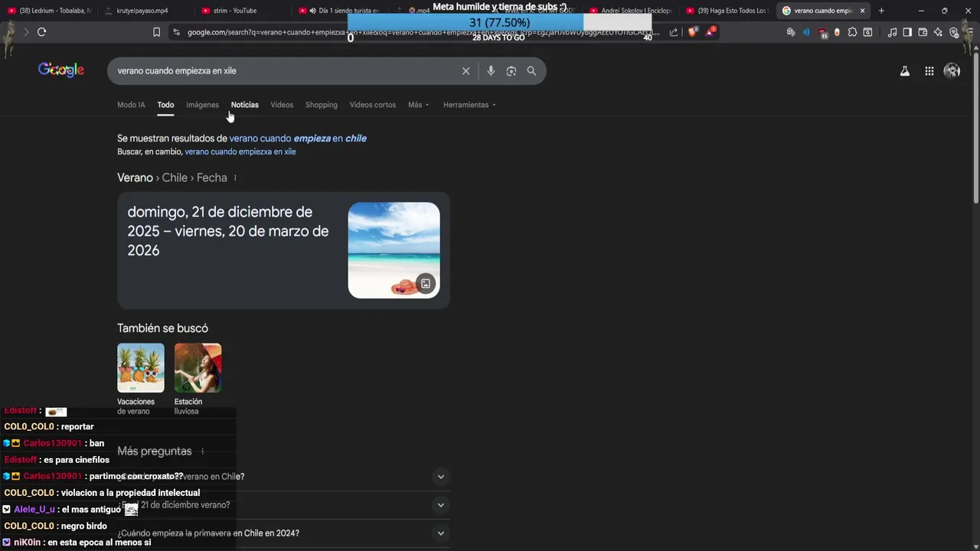Click inside the Google search input field
The width and height of the screenshot is (980, 551).
click(283, 71)
